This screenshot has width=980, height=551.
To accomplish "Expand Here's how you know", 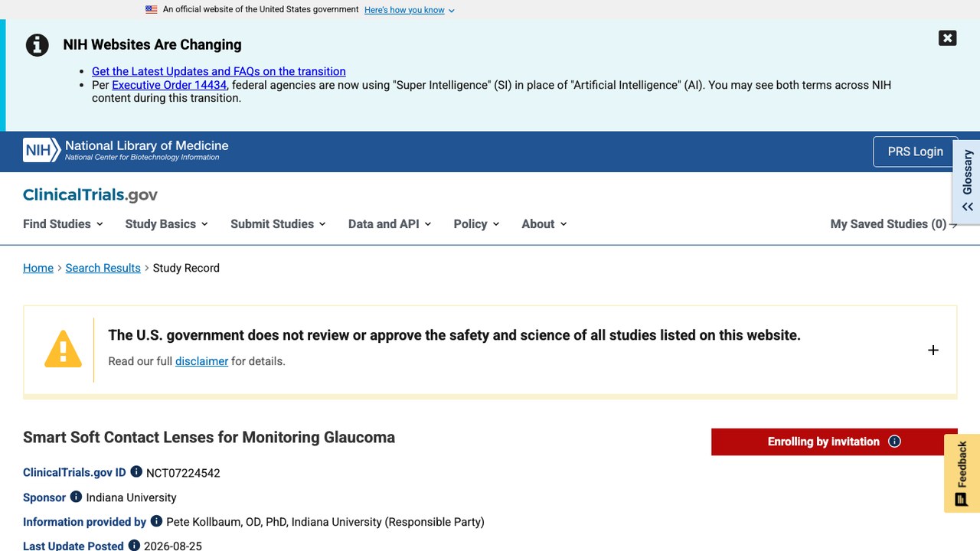I will (x=410, y=10).
